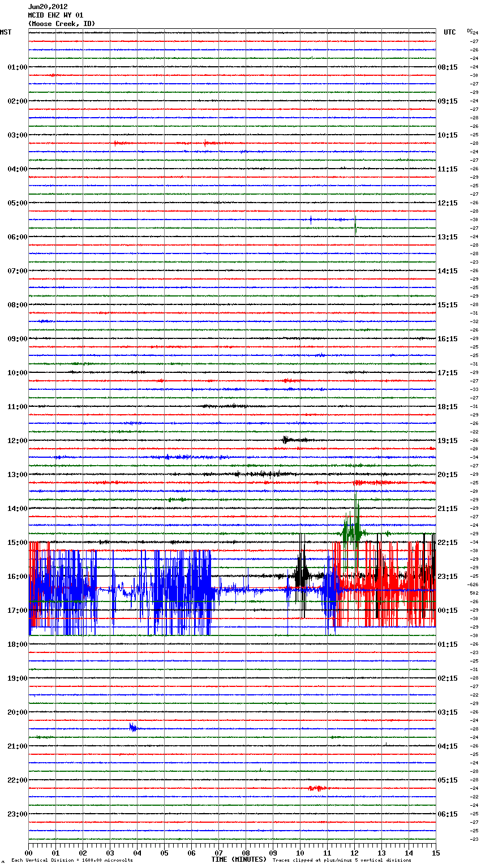
Task: Click the 08:15 UTC time label
Action: (448, 67)
